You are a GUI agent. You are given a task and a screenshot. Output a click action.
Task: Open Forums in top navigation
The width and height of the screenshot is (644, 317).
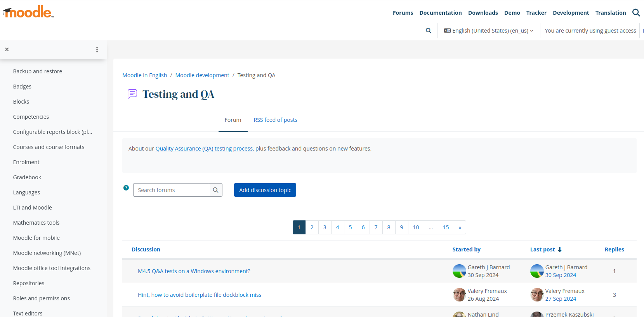[403, 13]
